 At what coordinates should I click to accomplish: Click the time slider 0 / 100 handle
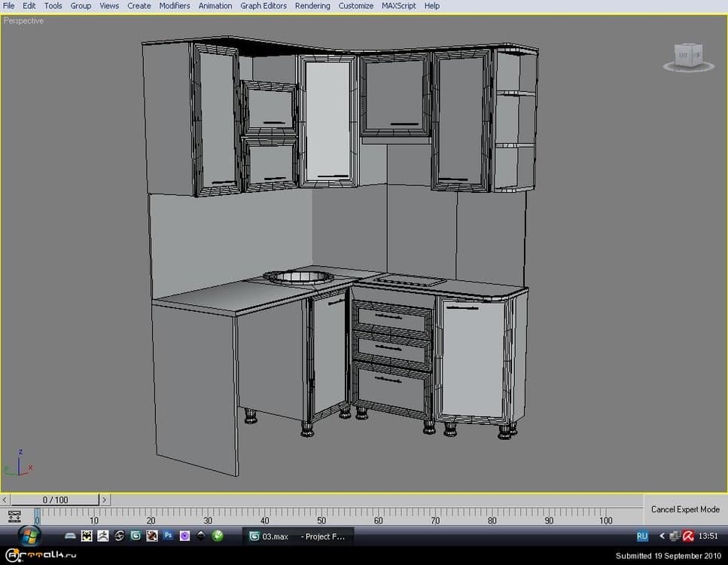click(55, 499)
